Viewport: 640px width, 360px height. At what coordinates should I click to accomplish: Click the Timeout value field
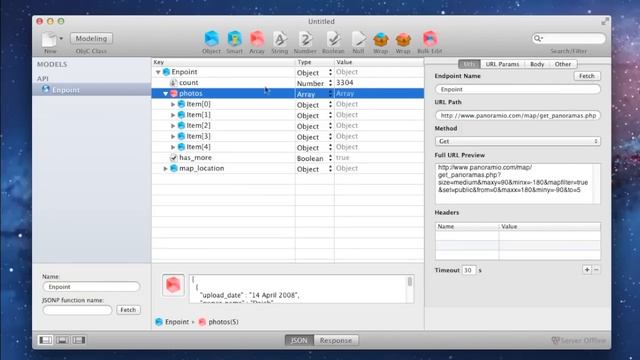tap(469, 270)
